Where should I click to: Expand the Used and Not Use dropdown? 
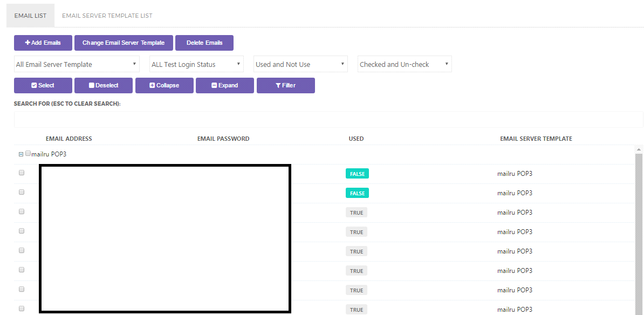[x=301, y=64]
